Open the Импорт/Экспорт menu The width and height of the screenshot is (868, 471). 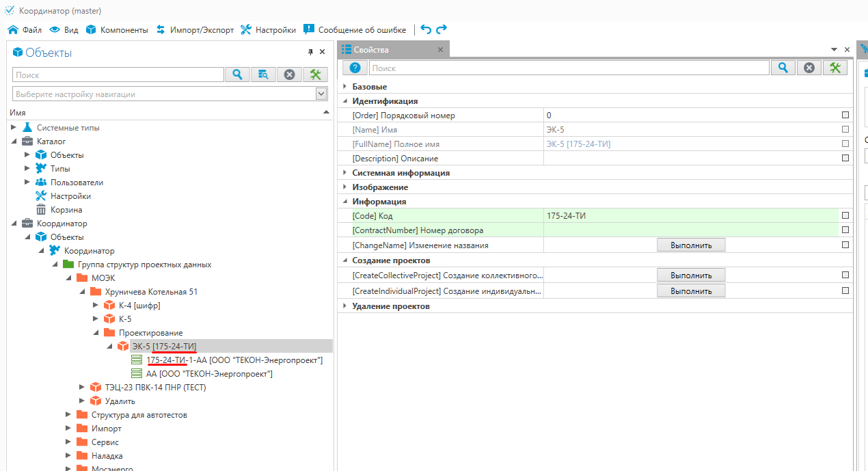point(195,30)
